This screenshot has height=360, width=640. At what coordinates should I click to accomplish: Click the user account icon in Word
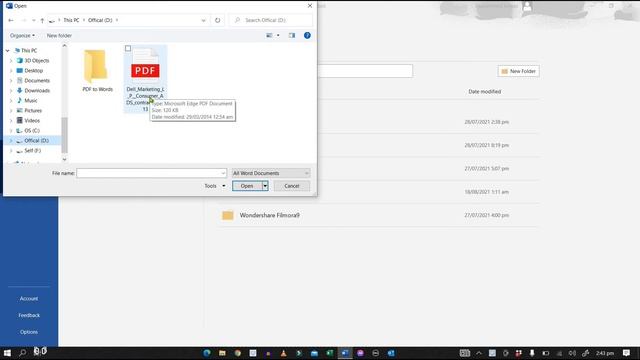527,7
